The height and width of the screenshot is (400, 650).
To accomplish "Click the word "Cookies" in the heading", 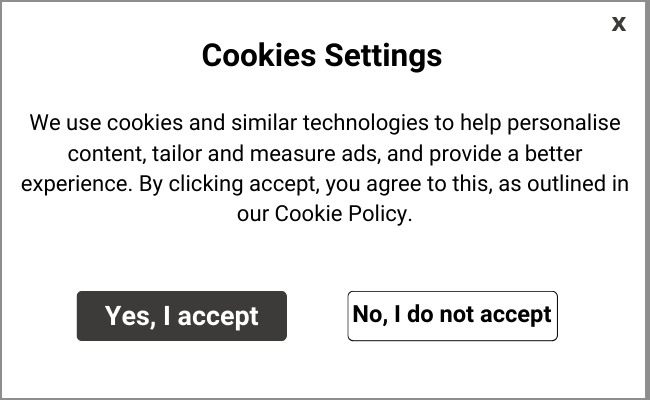I will pyautogui.click(x=259, y=55).
